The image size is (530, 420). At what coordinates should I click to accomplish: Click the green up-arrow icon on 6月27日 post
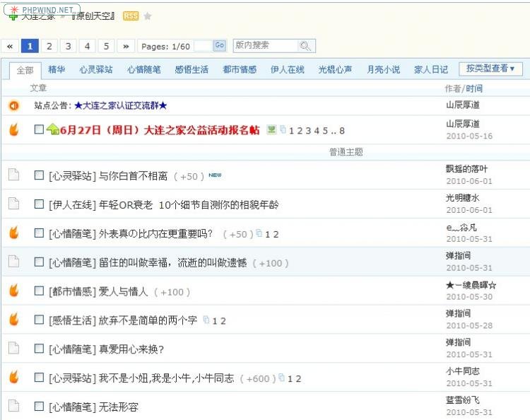[52, 129]
